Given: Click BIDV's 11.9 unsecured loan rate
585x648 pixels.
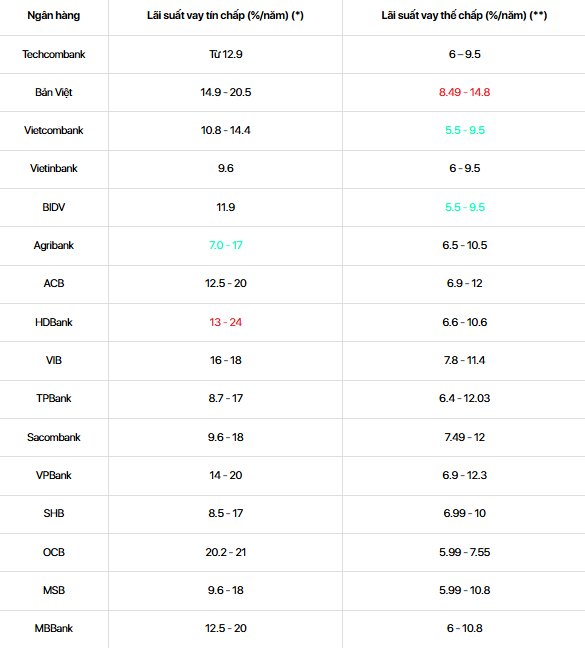Looking at the screenshot, I should 226,207.
